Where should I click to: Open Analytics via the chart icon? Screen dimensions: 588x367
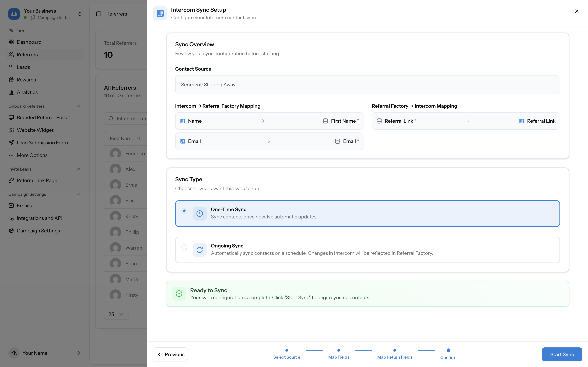11,92
